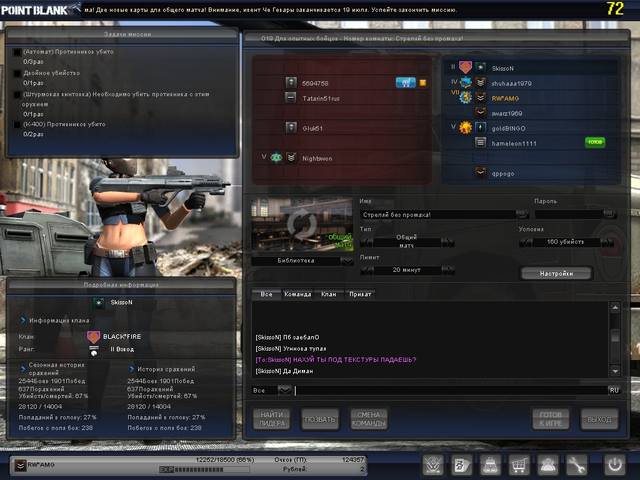Click the Выход button
The height and width of the screenshot is (480, 640).
click(x=599, y=419)
